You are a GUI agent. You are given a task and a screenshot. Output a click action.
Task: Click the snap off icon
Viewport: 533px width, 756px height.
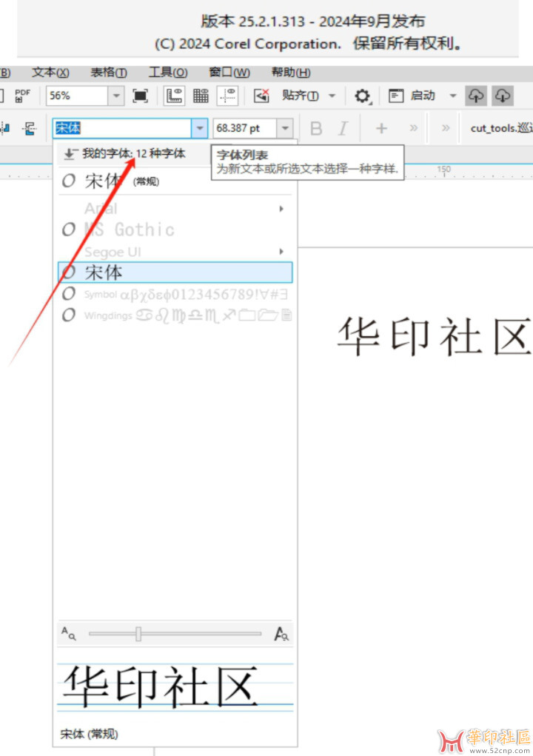click(261, 96)
